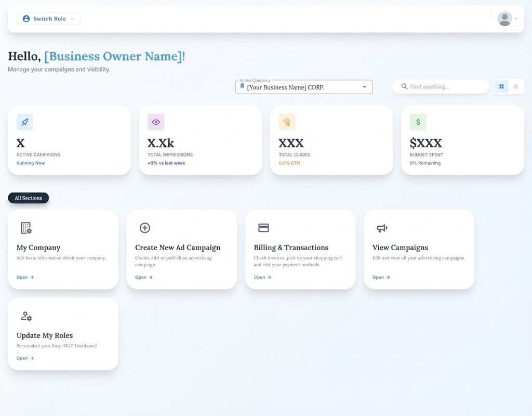The width and height of the screenshot is (532, 416).
Task: Click the pointer icon in Total Clicks card
Action: coord(287,122)
